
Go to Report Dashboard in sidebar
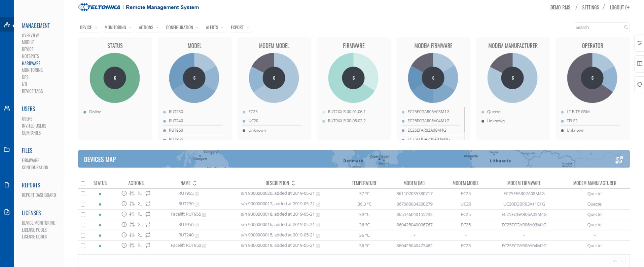39,195
